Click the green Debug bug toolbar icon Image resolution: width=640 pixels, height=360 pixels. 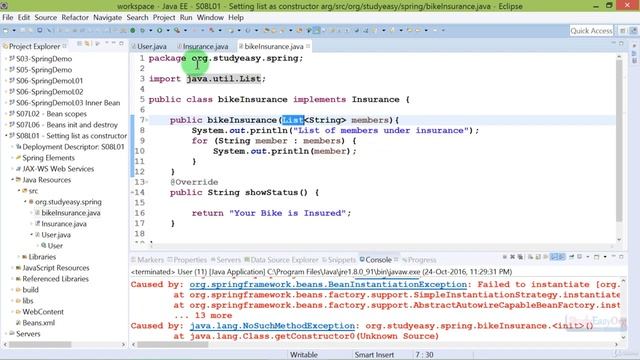[x=143, y=30]
